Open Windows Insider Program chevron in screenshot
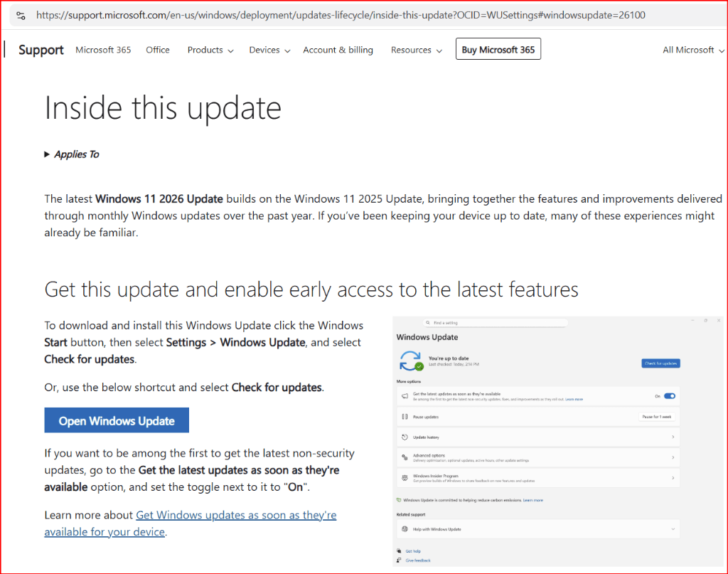The height and width of the screenshot is (574, 728). 673,478
